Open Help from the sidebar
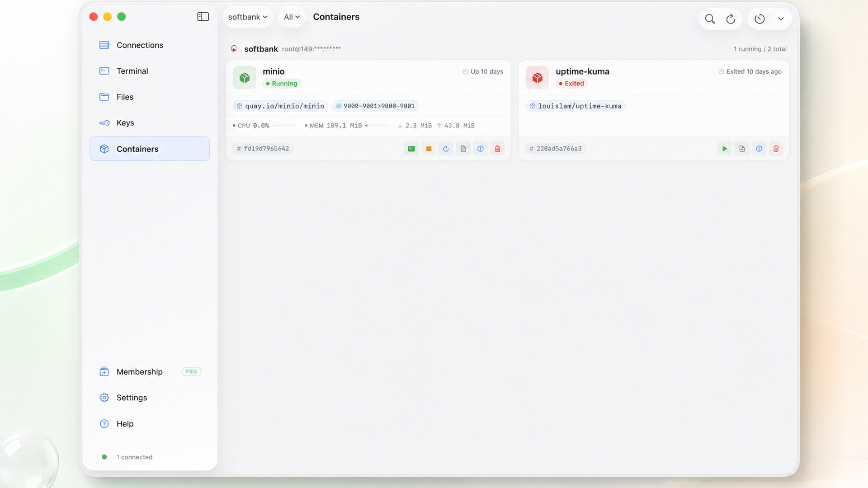 150,424
